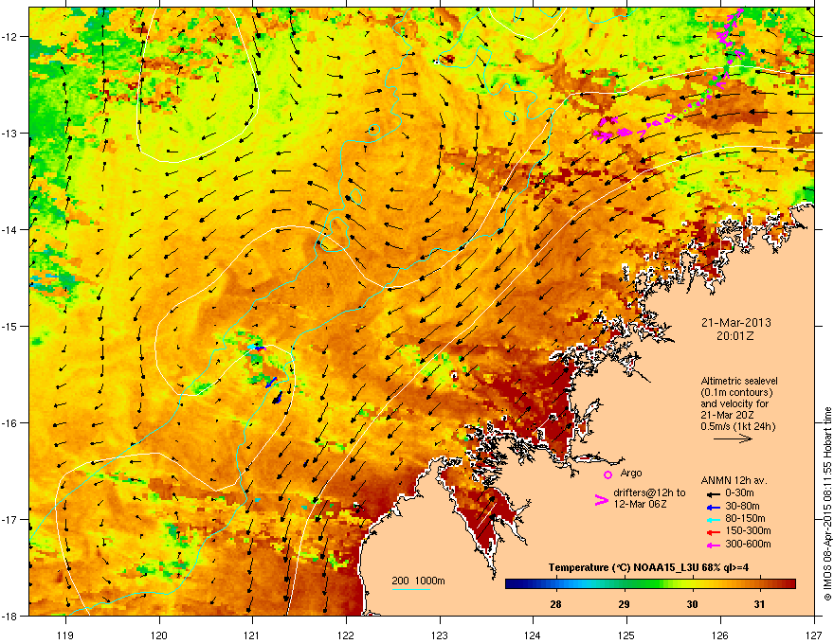Click the latitude axis label "-18"
The width and height of the screenshot is (834, 644).
tap(9, 616)
